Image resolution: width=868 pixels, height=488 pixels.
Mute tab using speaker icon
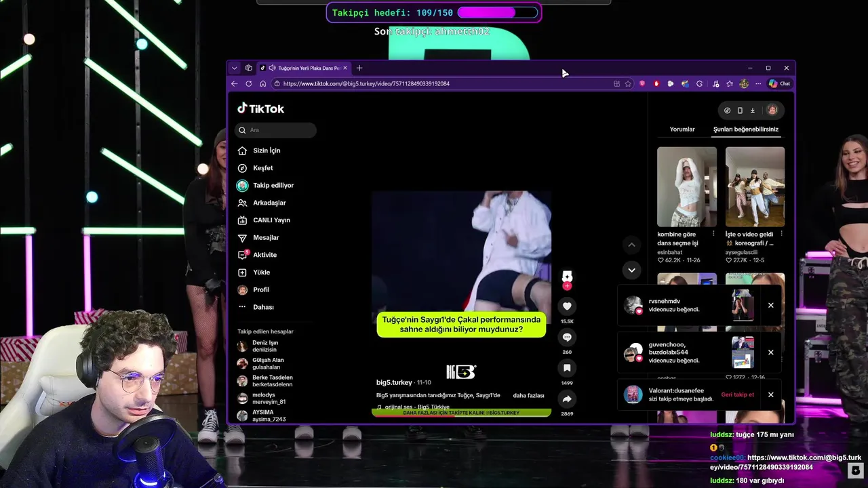[272, 68]
